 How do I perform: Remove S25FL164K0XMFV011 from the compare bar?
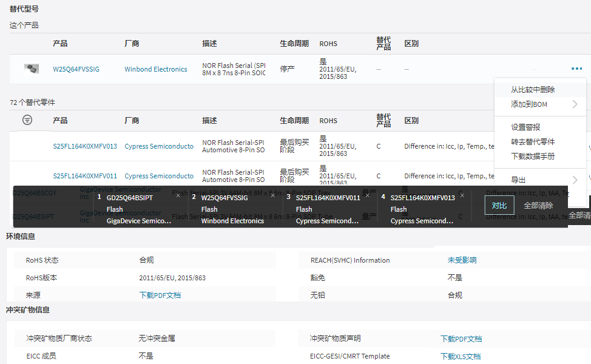coord(368,195)
